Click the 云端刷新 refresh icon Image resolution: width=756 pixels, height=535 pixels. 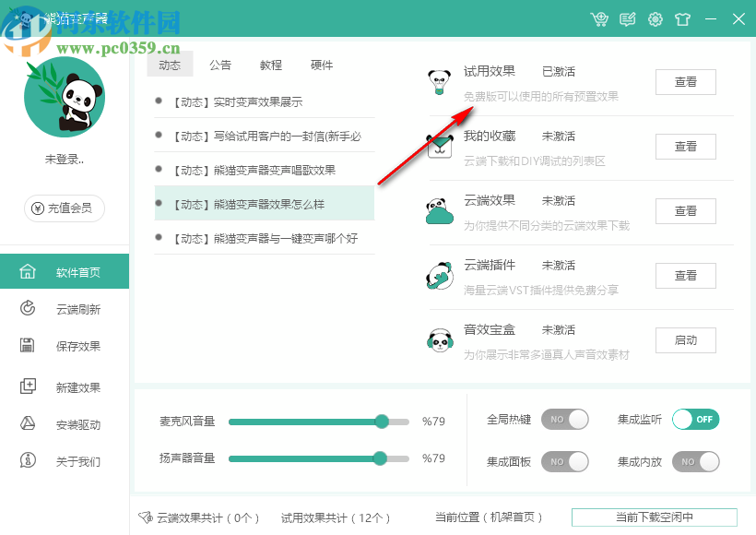click(28, 308)
